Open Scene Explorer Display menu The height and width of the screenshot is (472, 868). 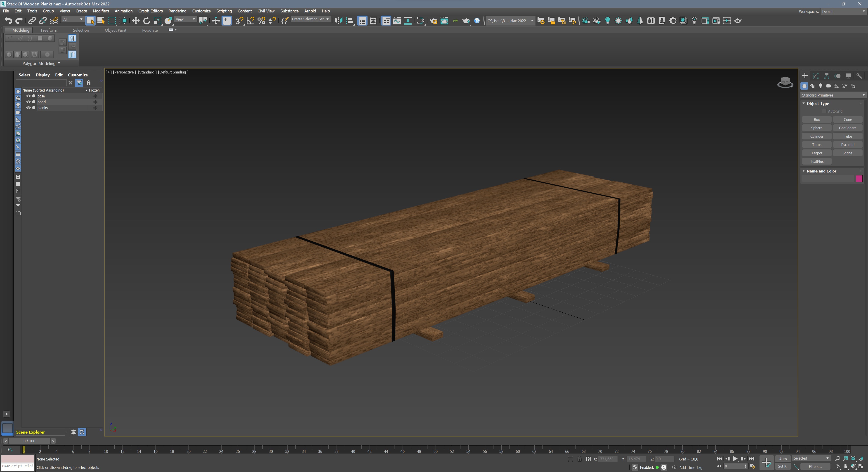[42, 75]
